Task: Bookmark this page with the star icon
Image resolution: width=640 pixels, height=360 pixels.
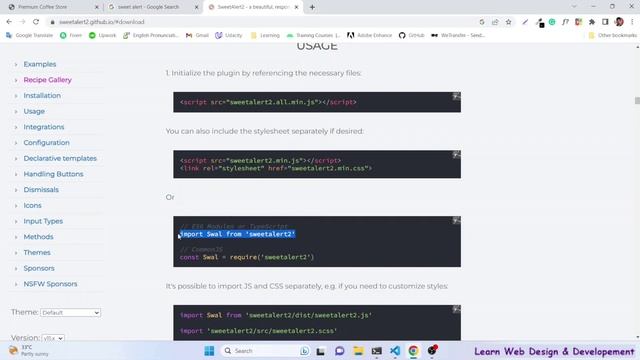Action: click(x=509, y=22)
